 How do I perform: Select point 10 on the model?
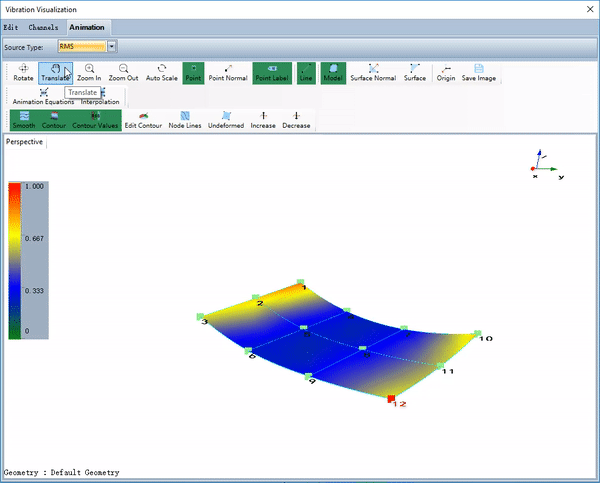pos(478,333)
